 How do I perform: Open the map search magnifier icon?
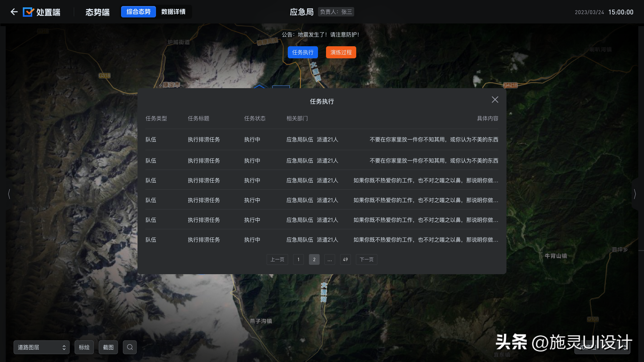[130, 347]
